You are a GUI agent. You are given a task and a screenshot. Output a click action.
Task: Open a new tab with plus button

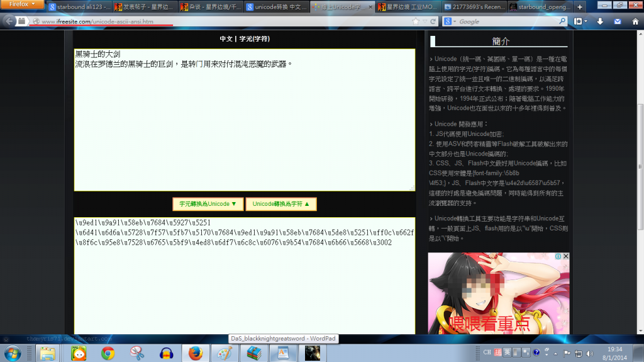[579, 7]
